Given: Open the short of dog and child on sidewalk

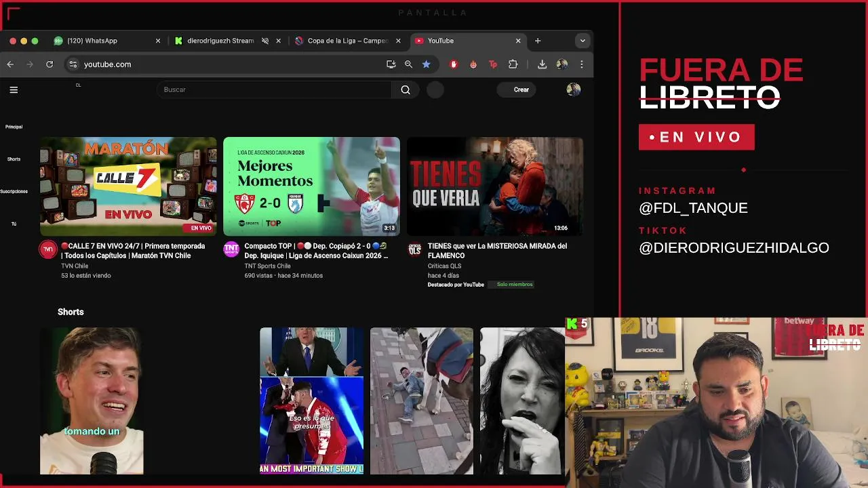Looking at the screenshot, I should tap(422, 401).
